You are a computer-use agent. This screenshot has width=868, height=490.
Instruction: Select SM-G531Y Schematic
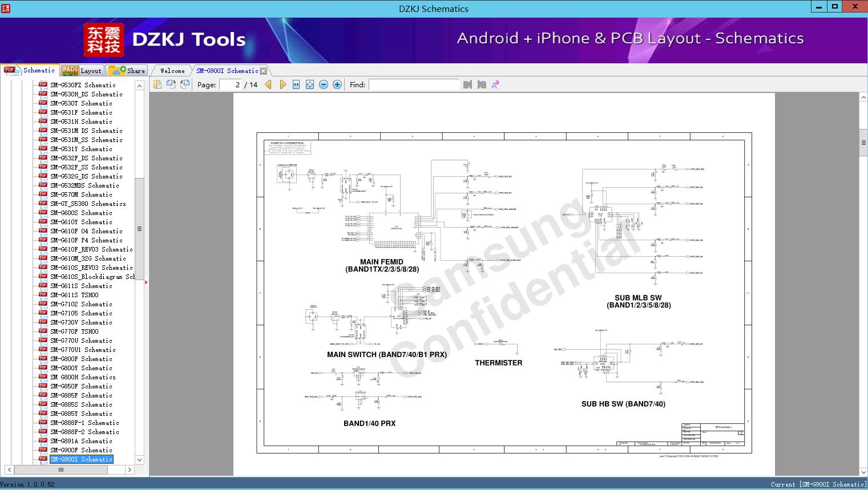pyautogui.click(x=81, y=149)
